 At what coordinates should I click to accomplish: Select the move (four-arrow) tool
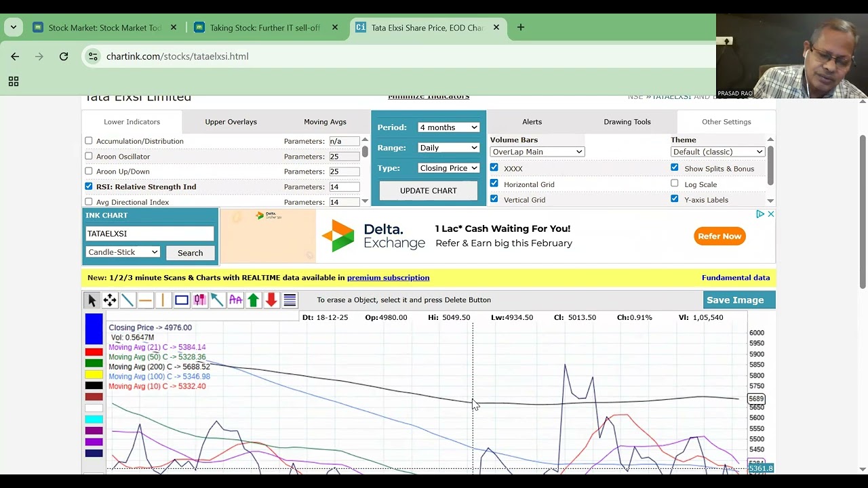(x=110, y=300)
